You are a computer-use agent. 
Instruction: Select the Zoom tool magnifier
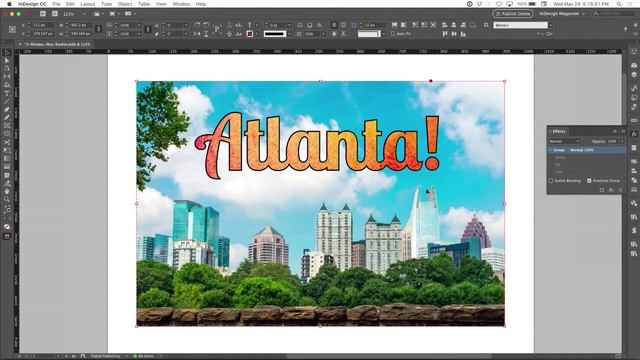7,199
